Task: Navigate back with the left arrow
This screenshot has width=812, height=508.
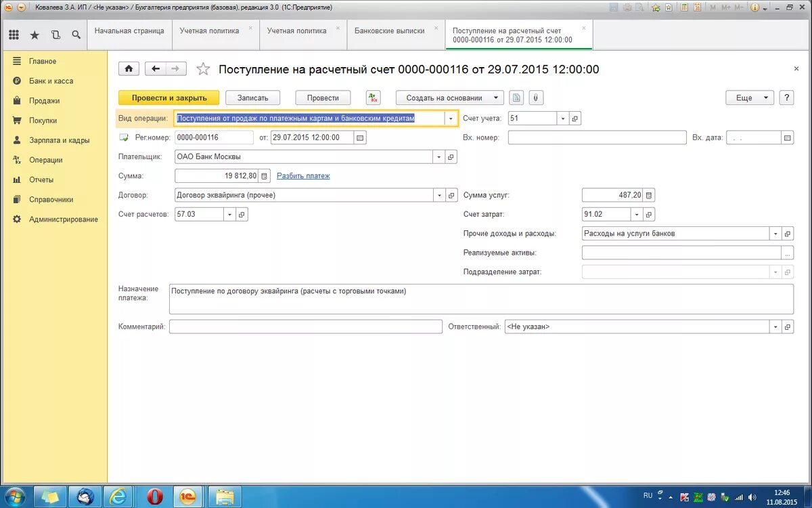Action: pyautogui.click(x=156, y=69)
